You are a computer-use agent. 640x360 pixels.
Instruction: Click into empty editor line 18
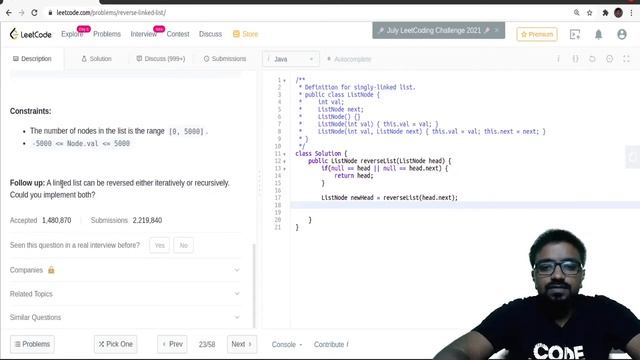[465, 205]
